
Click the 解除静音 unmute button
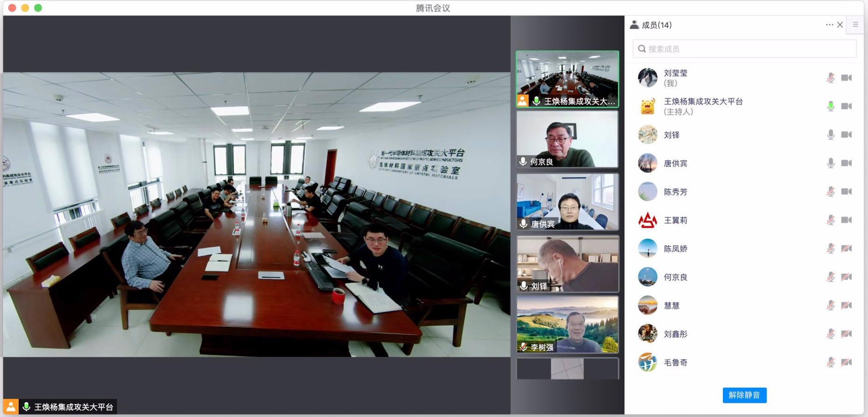click(744, 395)
